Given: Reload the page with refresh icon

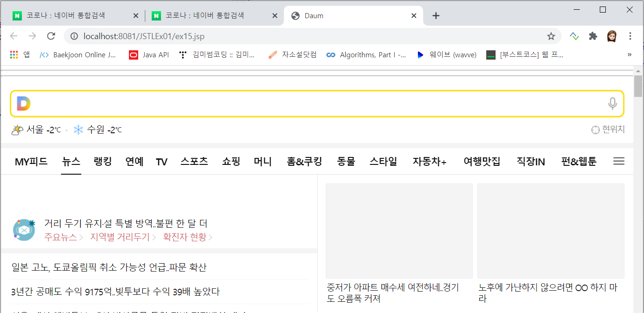Looking at the screenshot, I should [51, 36].
